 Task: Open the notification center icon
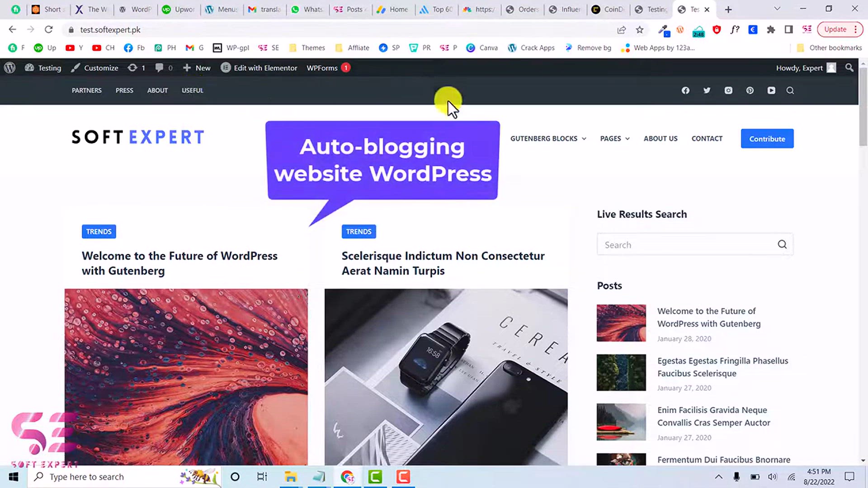[849, 477]
